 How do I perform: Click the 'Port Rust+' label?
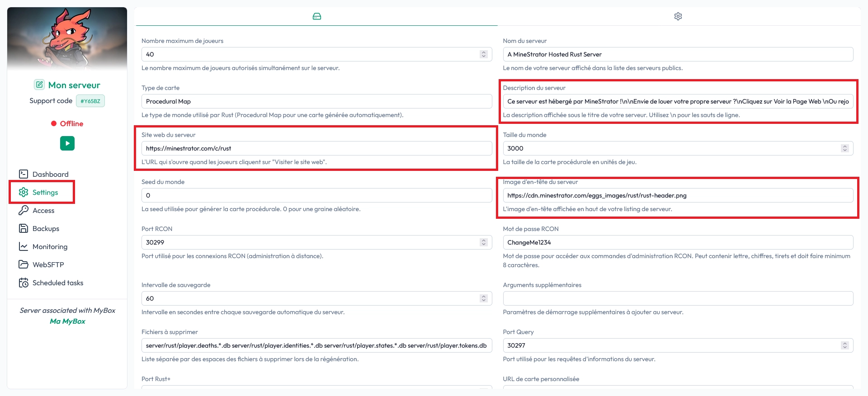[156, 379]
